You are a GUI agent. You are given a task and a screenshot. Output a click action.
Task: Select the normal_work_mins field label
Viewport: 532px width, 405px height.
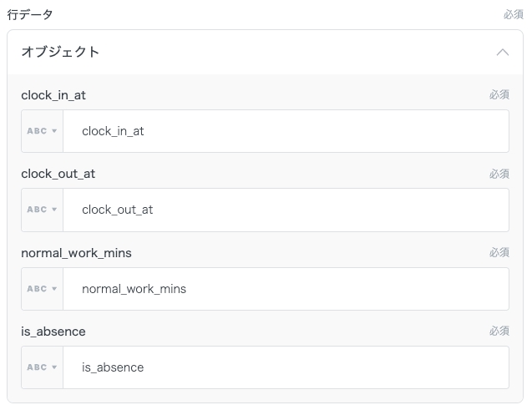pos(76,252)
